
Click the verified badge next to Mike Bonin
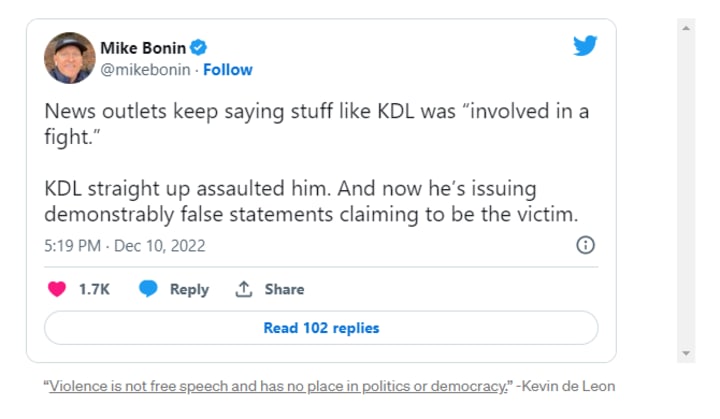point(200,48)
